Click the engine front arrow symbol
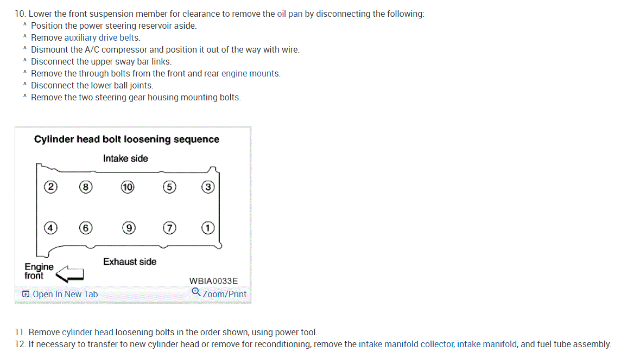Viewport: 640px width, 364px height. [70, 273]
